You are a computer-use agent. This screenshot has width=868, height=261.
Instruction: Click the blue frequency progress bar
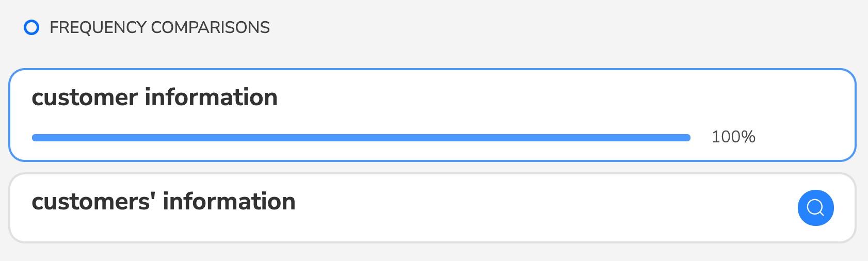click(361, 137)
